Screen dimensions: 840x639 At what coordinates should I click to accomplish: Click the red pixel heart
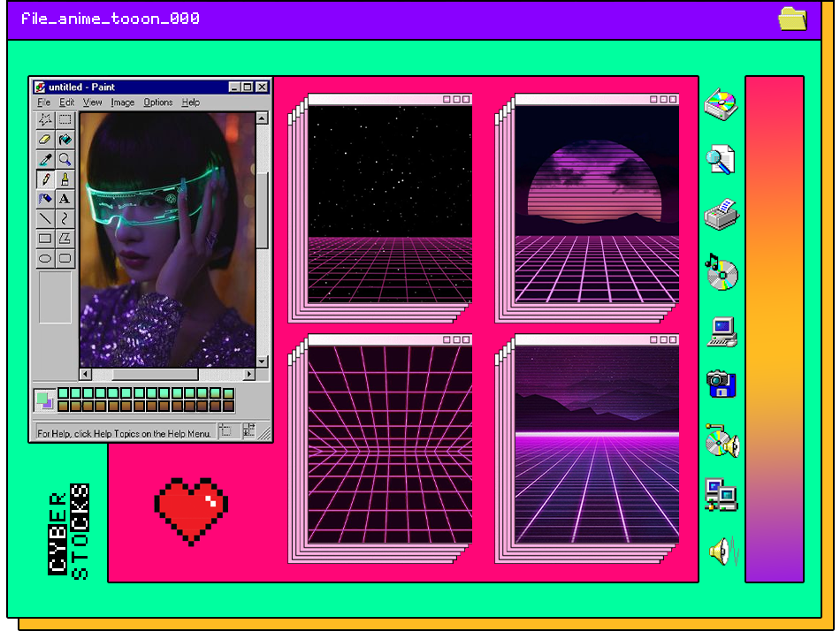coord(191,511)
